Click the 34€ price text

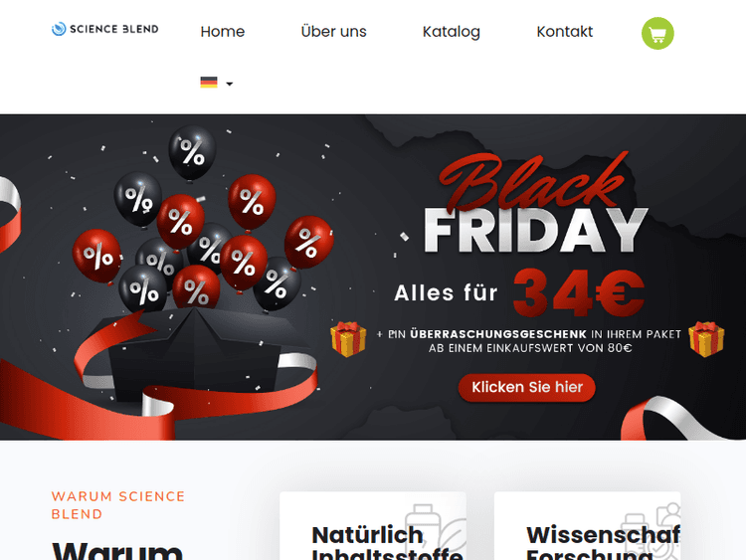click(579, 292)
